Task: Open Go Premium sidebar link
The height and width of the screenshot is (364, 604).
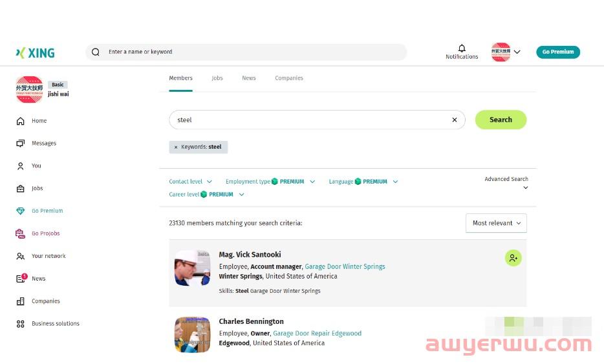Action: click(x=47, y=211)
